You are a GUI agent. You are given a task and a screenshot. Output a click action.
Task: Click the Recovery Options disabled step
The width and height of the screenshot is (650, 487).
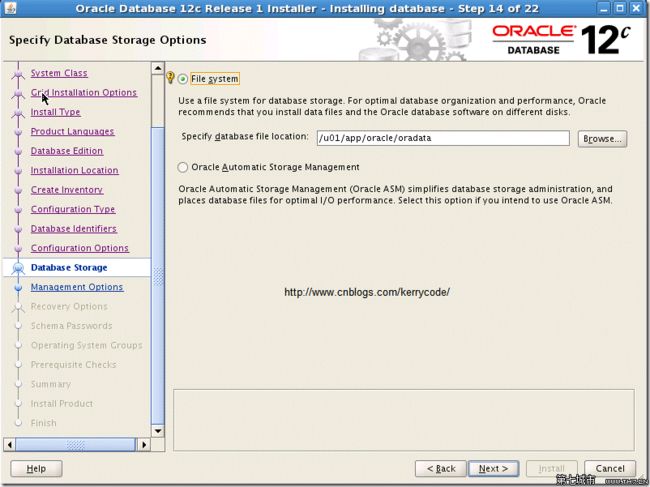point(69,307)
